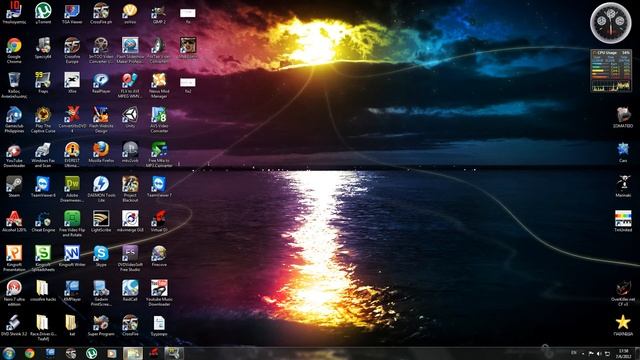Open the Play The Captive Curse shortcut
Image resolution: width=640 pixels, height=360 pixels.
click(43, 120)
